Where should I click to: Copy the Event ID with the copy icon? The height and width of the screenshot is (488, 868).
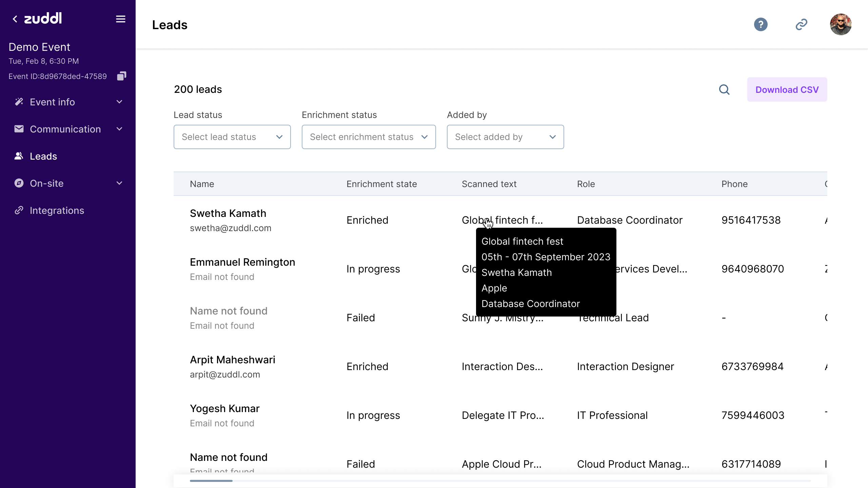(x=121, y=76)
